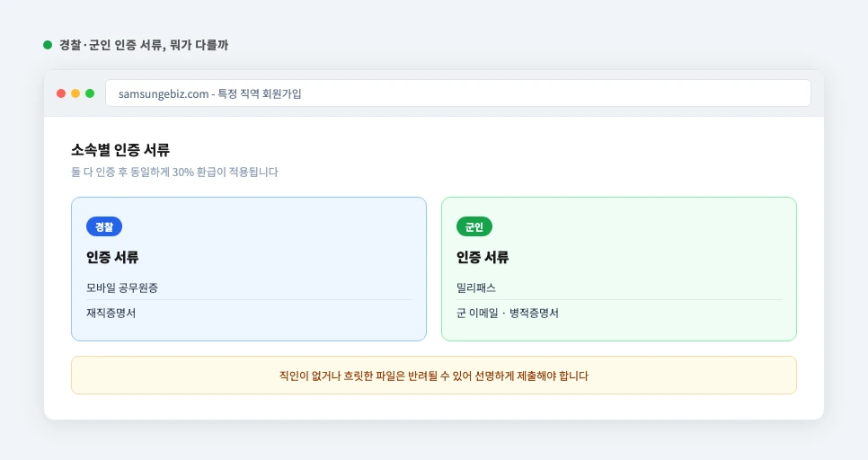
Task: Click the 밀리패스 row
Action: point(619,287)
